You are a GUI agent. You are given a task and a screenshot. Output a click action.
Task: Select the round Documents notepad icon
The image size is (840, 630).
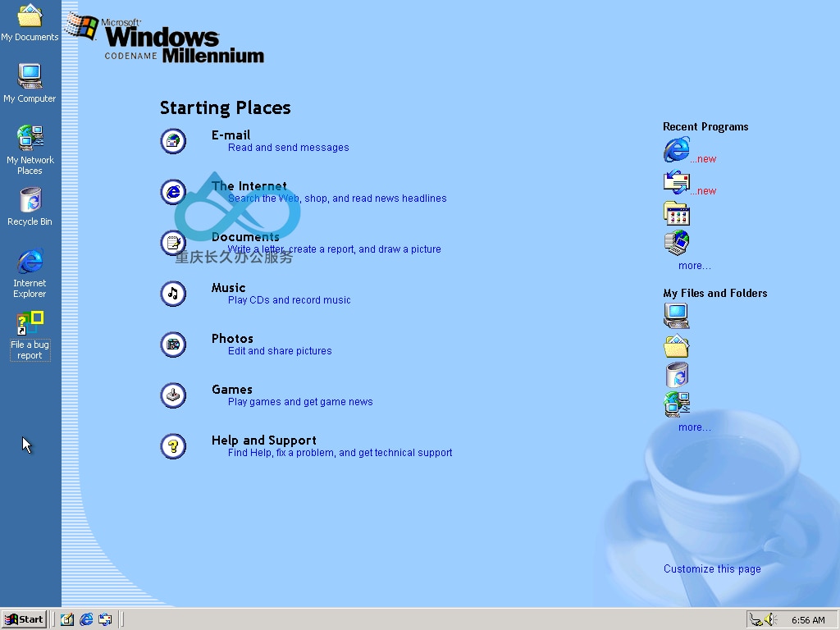click(x=173, y=243)
